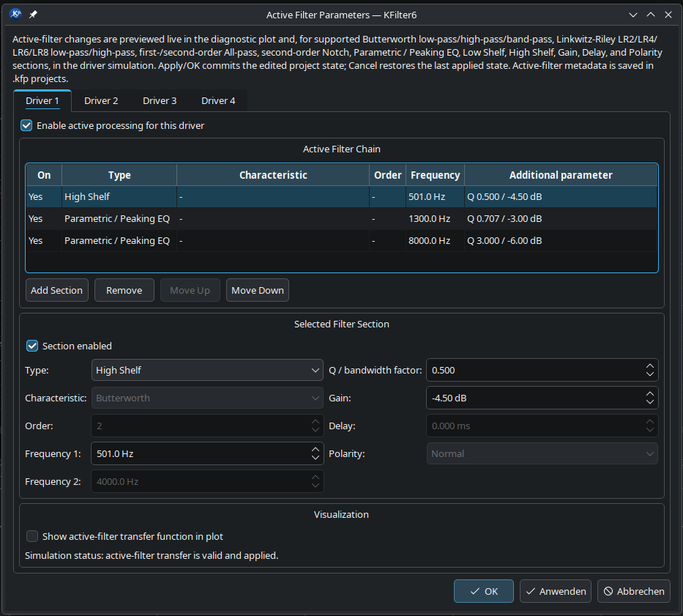Click the Type column header
This screenshot has height=616, width=683.
(x=119, y=175)
